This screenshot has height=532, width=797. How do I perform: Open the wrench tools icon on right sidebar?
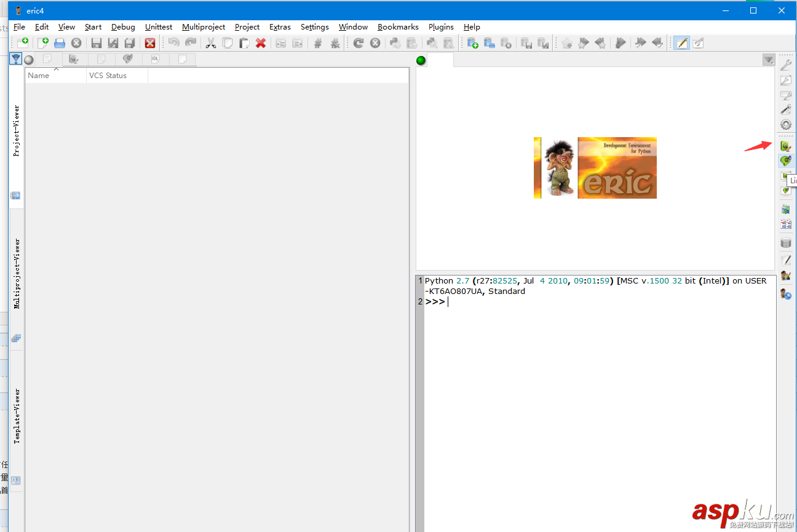(x=786, y=64)
